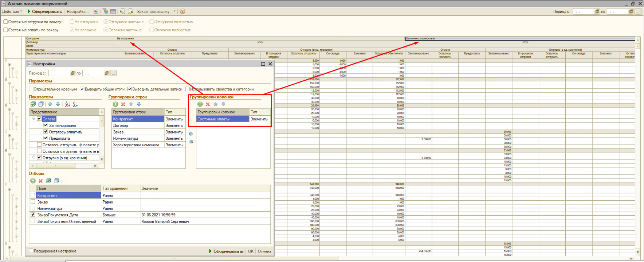This screenshot has width=644, height=262.
Task: Enable Состояние оплаты по заказу checkbox
Action: click(x=5, y=30)
